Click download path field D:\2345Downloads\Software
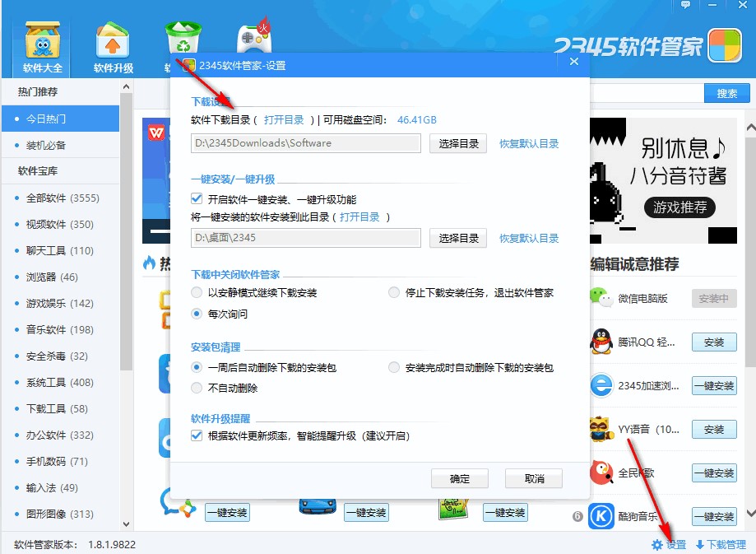756x554 pixels. 306,143
